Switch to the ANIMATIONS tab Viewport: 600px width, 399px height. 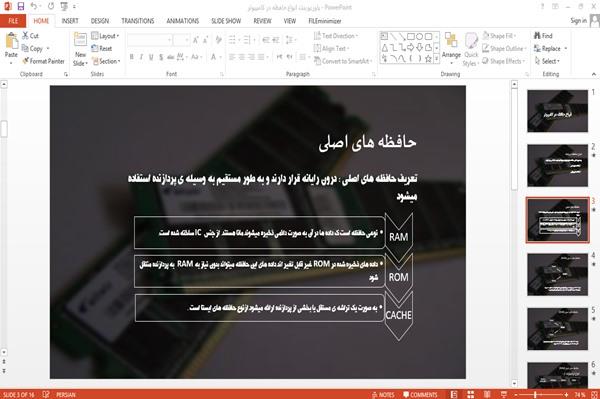(183, 21)
